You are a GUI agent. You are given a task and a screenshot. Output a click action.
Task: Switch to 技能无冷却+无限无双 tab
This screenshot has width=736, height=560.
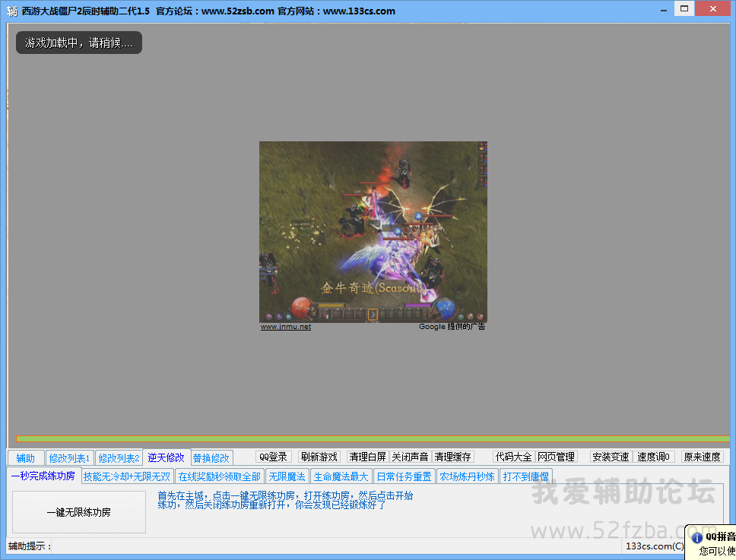point(127,476)
